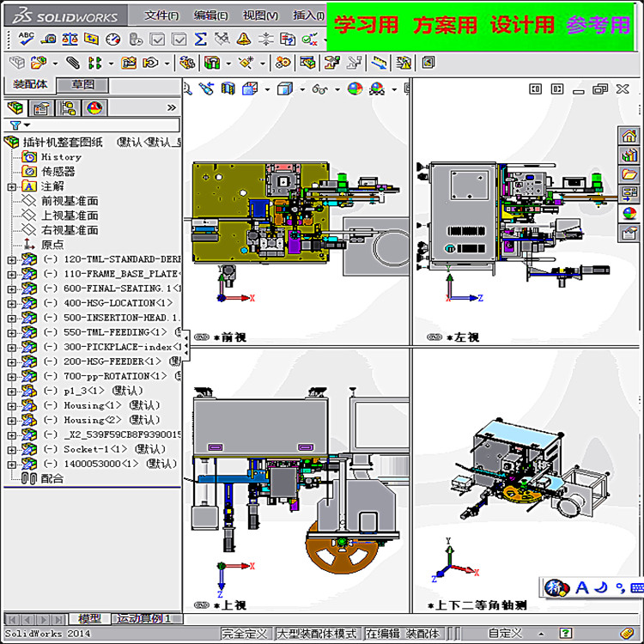This screenshot has height=644, width=644.
Task: Click the *前视 view link icon
Action: tap(201, 337)
